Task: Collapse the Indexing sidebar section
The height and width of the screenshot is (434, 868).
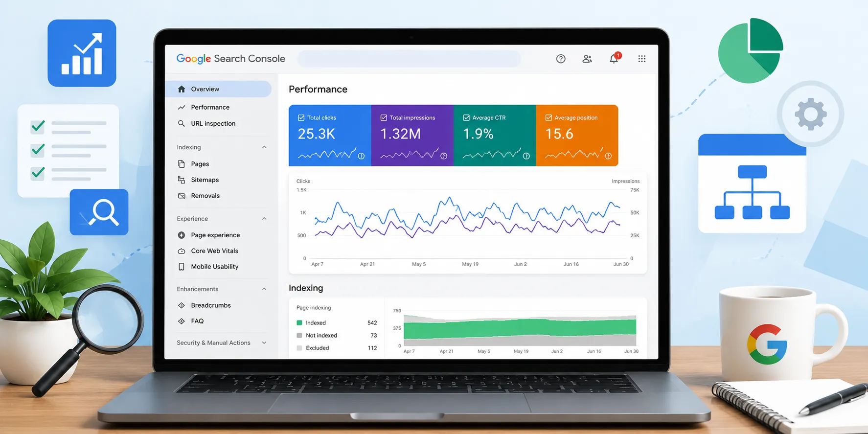Action: pyautogui.click(x=264, y=147)
